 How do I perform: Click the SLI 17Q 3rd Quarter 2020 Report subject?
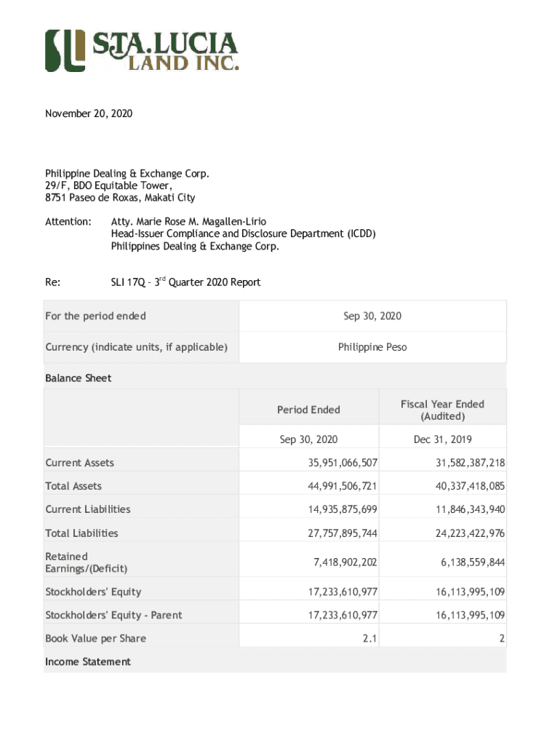(185, 282)
